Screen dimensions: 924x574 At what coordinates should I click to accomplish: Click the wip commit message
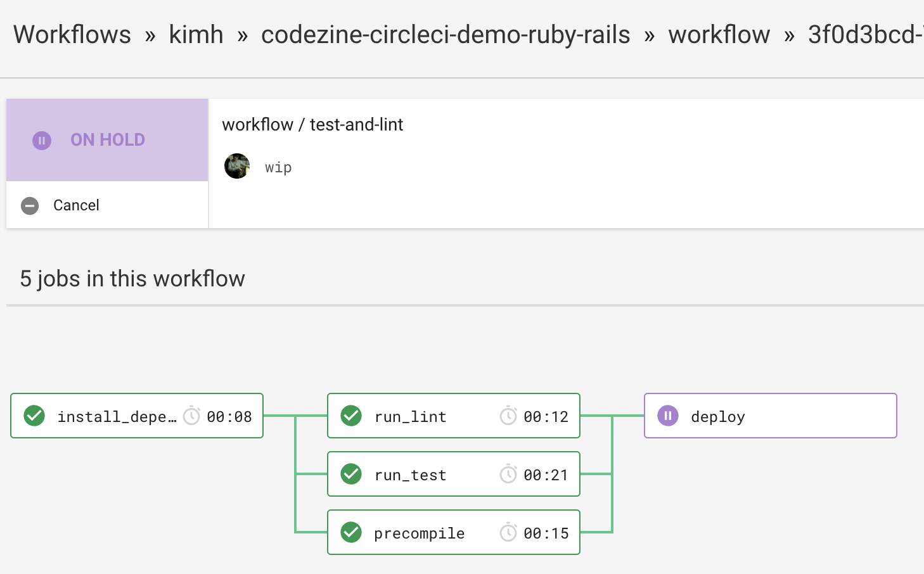click(278, 168)
